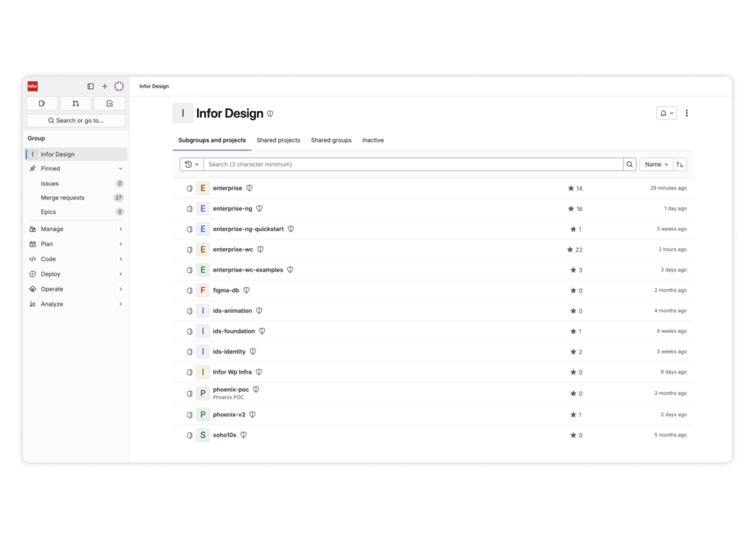Image resolution: width=756 pixels, height=538 pixels.
Task: Click the F avatar of figma-db
Action: (x=203, y=290)
